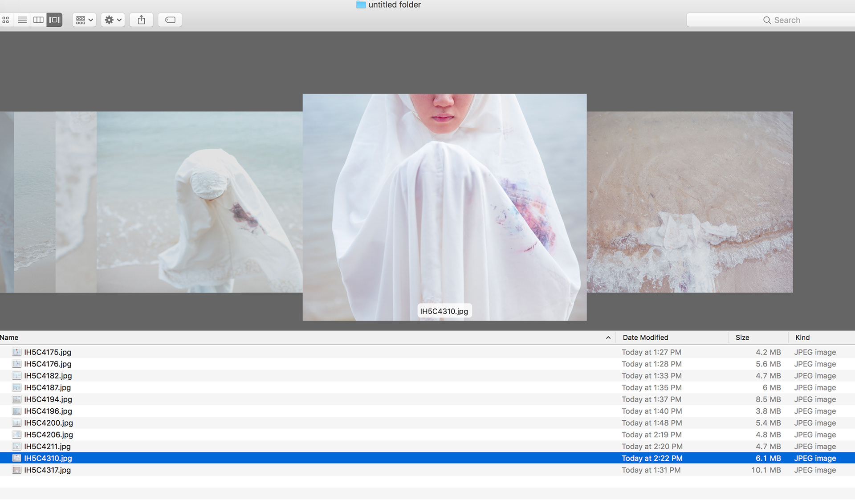Select the beach foam cover on right
Screen dimensions: 855x504
tap(690, 202)
